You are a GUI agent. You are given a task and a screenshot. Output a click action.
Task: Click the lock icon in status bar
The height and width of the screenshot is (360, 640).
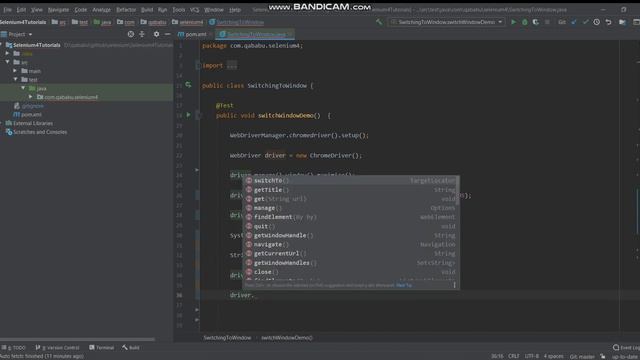pos(603,356)
